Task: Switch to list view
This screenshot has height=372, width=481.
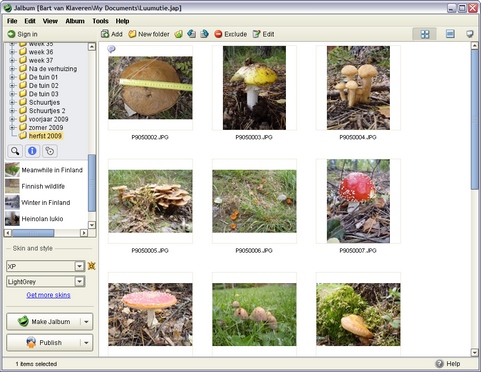Action: (x=450, y=34)
